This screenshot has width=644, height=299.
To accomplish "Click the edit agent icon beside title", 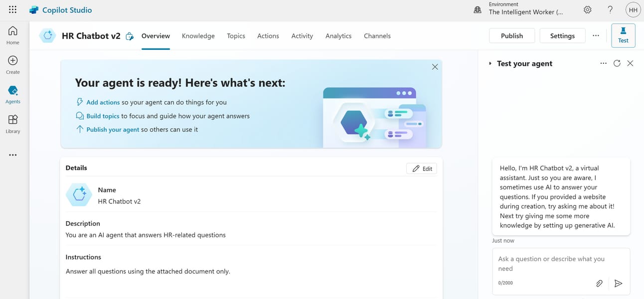I will (x=130, y=36).
